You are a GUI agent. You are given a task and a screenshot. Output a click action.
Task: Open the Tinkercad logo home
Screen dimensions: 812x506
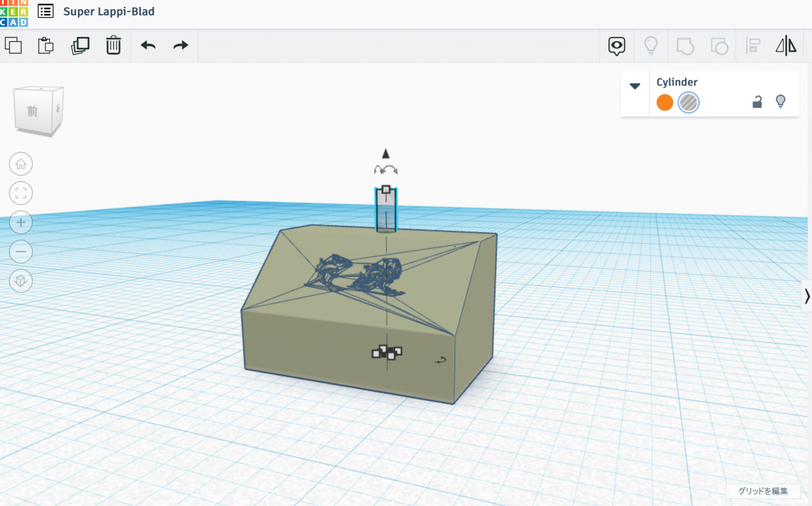coord(13,13)
